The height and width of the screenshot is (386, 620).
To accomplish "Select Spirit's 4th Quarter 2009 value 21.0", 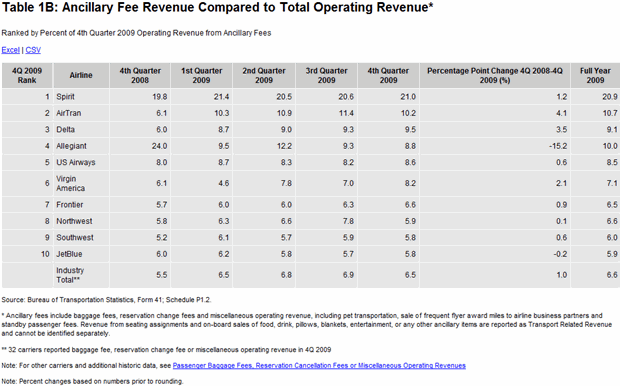I will click(408, 97).
